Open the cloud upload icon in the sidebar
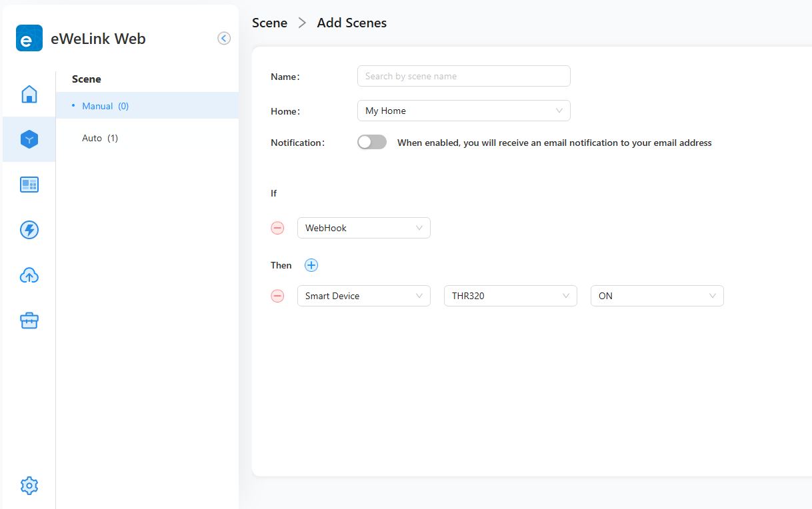The height and width of the screenshot is (509, 812). (x=29, y=275)
